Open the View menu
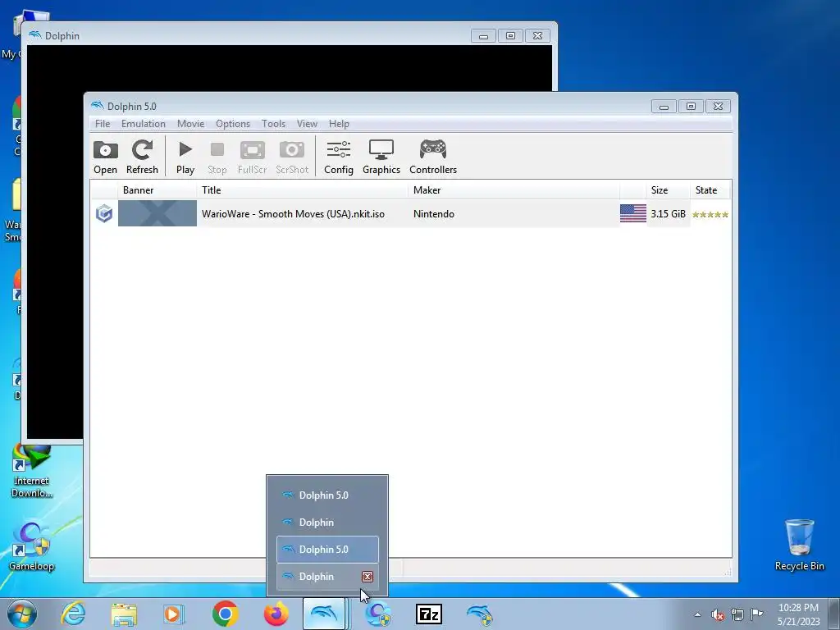 (x=307, y=124)
